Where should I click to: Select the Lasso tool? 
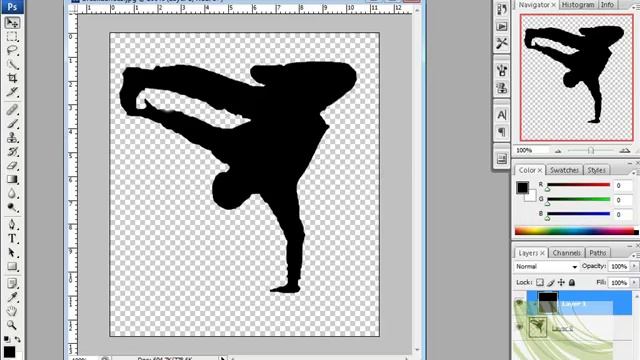pos(12,51)
